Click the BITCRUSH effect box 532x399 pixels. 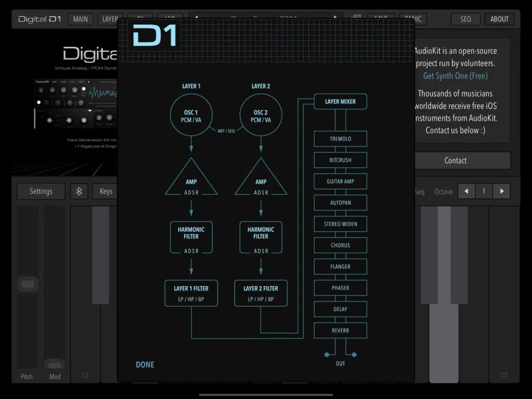coord(340,160)
